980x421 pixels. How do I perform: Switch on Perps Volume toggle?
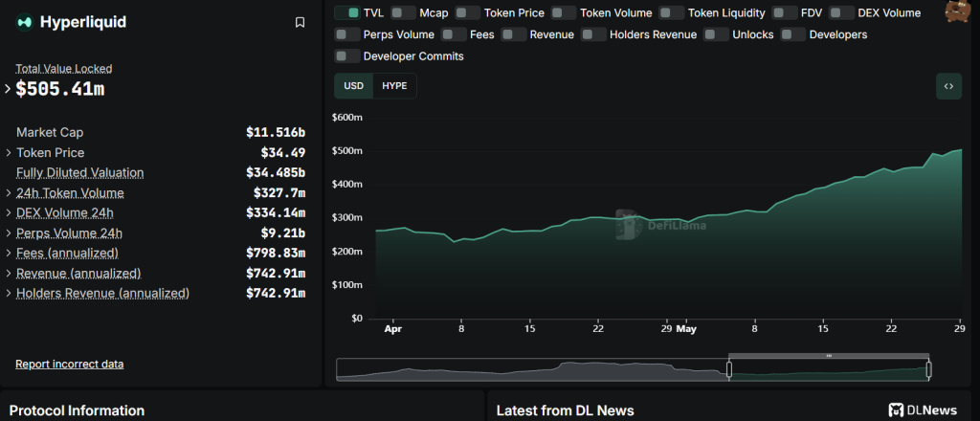point(346,34)
